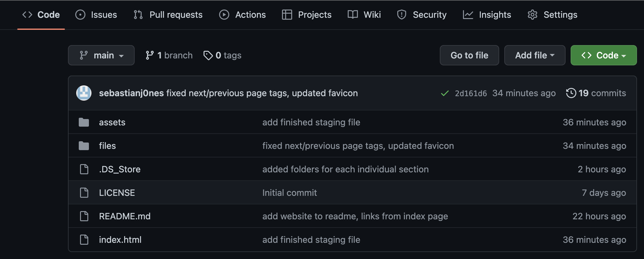Click the index.html file icon
The image size is (644, 259).
84,240
